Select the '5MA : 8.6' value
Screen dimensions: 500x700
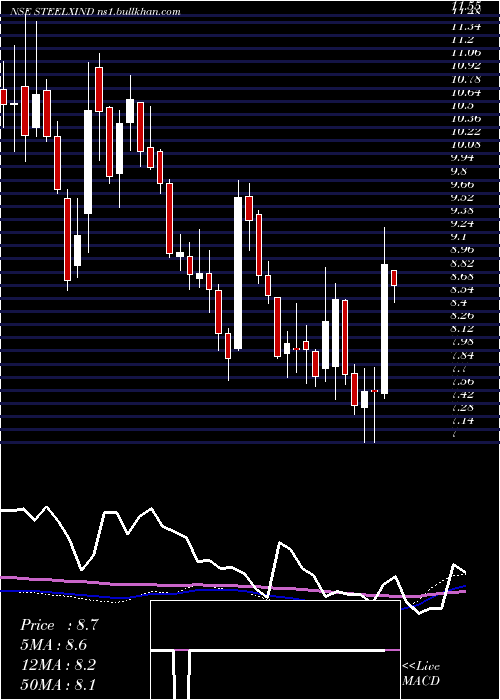53,645
